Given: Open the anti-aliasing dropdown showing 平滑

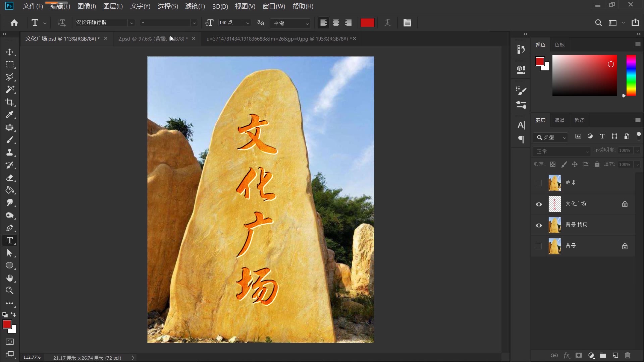Looking at the screenshot, I should click(290, 23).
